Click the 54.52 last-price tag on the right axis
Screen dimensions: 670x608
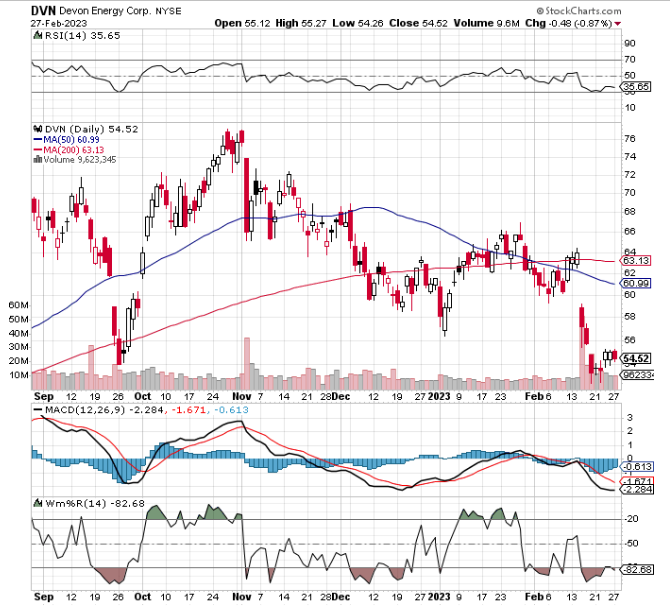tap(636, 358)
